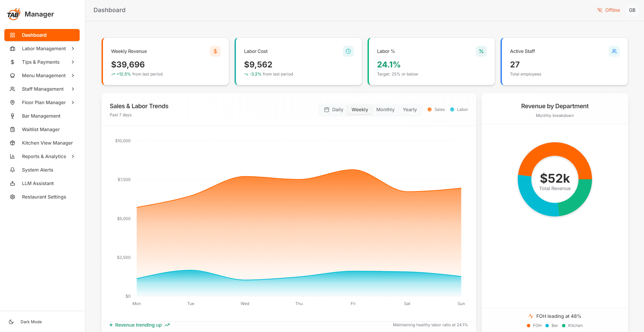Click the FOH leading activity pulse icon
This screenshot has height=332, width=644.
531,316
